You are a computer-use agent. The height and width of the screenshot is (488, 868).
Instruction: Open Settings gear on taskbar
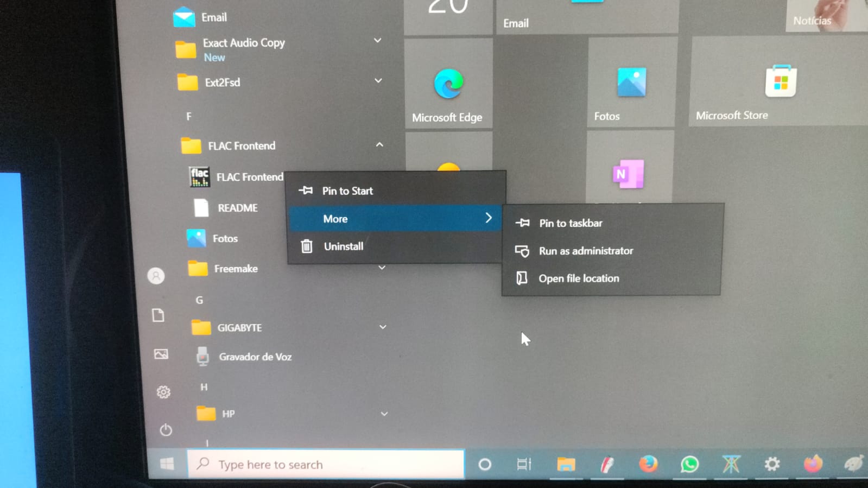(772, 464)
